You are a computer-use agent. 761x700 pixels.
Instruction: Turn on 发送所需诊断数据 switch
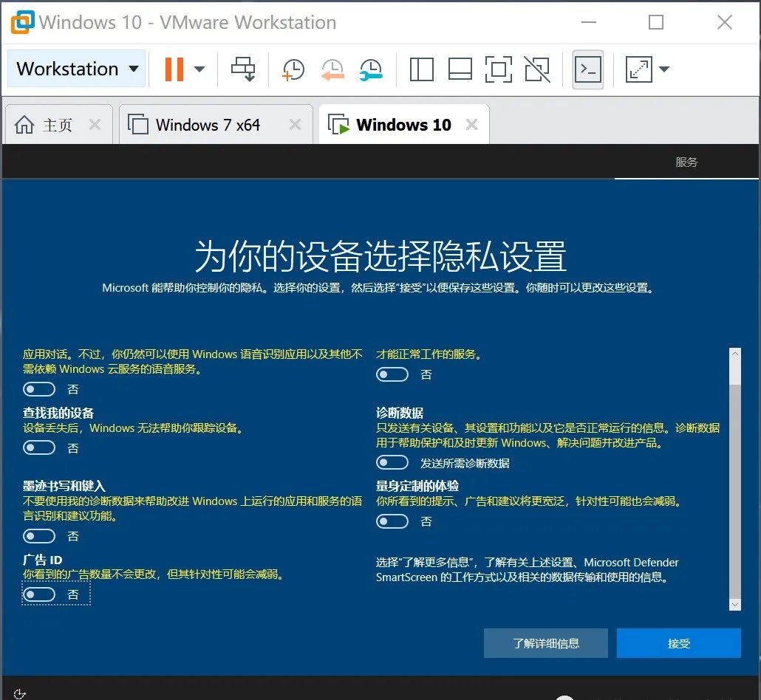392,461
